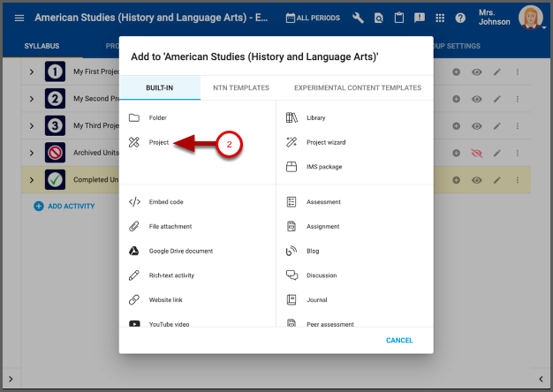Select the Project wizard option
553x392 pixels.
tap(325, 142)
